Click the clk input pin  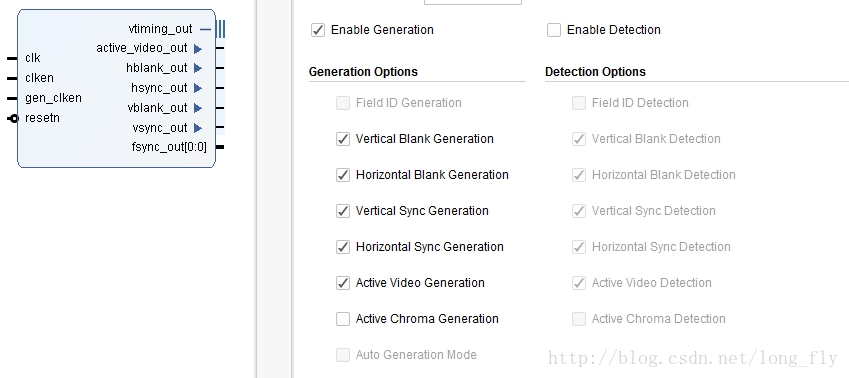point(12,58)
